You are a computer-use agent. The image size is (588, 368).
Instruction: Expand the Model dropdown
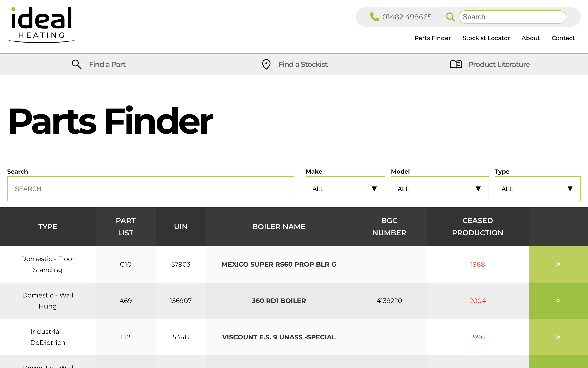pyautogui.click(x=440, y=189)
